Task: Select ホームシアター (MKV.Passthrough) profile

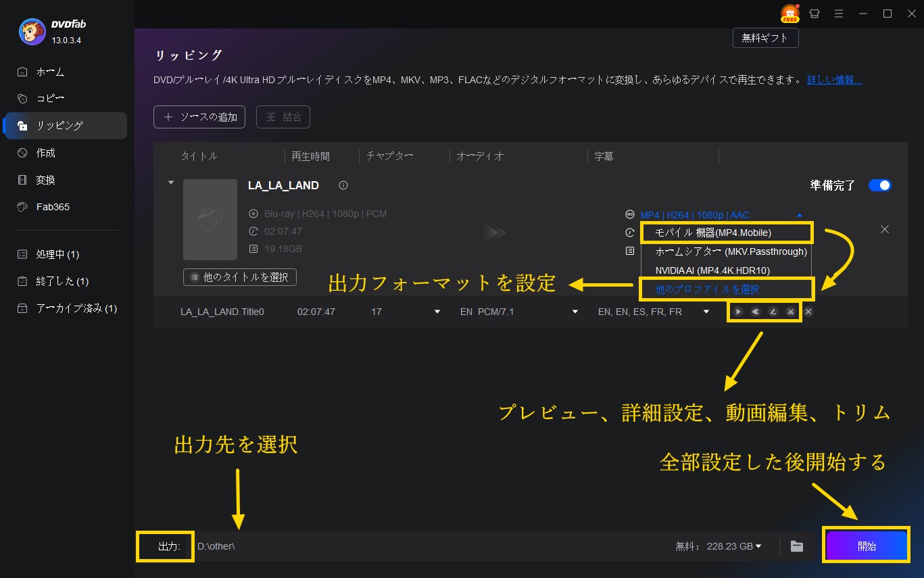Action: click(727, 251)
